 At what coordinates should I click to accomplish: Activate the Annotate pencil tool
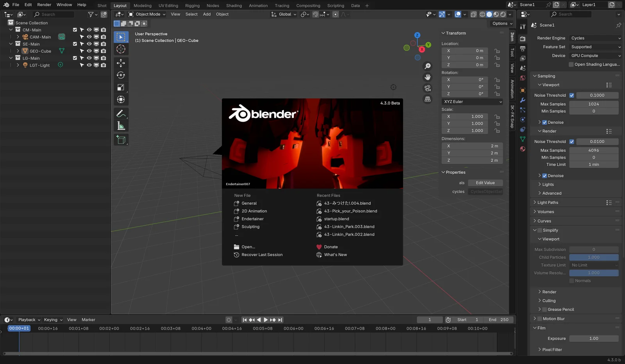point(121,114)
